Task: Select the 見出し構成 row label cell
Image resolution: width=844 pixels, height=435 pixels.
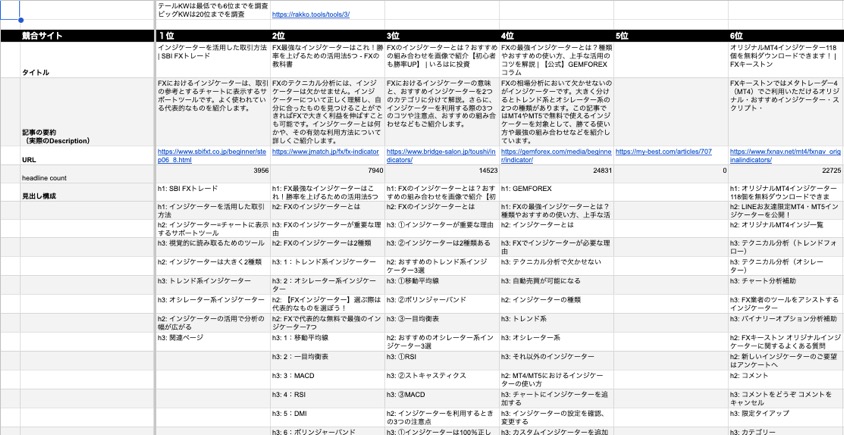Action: point(40,196)
